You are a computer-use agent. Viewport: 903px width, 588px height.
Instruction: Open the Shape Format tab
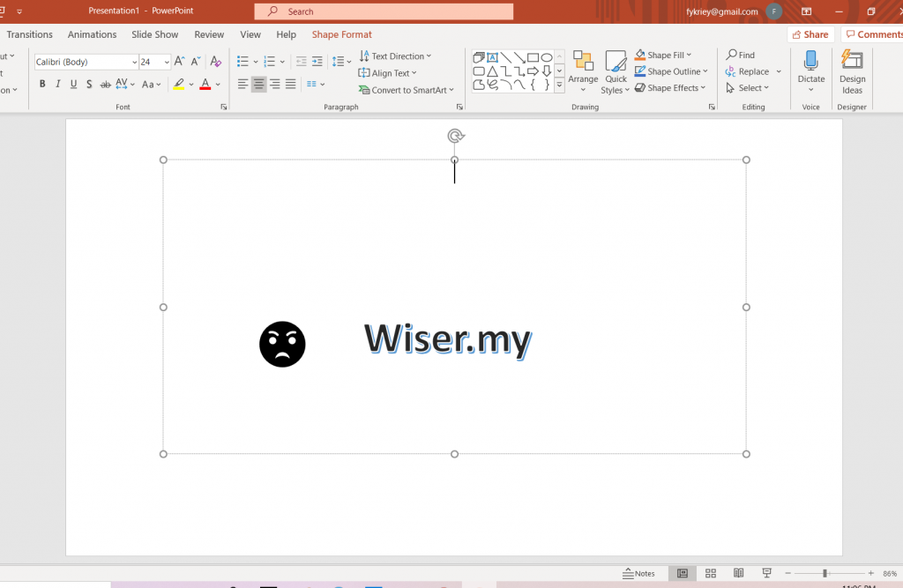(x=342, y=34)
